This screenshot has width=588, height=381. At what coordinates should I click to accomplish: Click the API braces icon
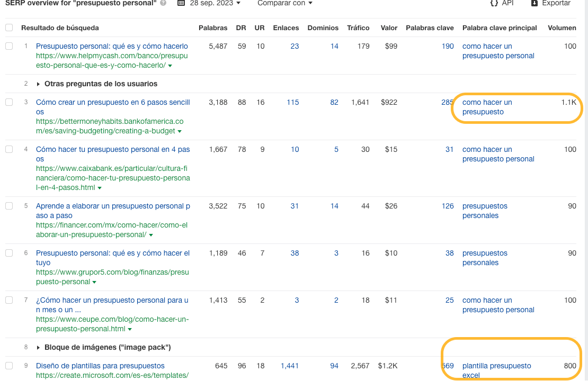[494, 4]
